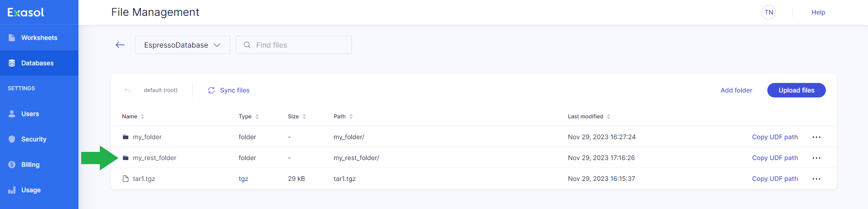Open more options for my_folder row
Image resolution: width=868 pixels, height=209 pixels.
pyautogui.click(x=816, y=137)
